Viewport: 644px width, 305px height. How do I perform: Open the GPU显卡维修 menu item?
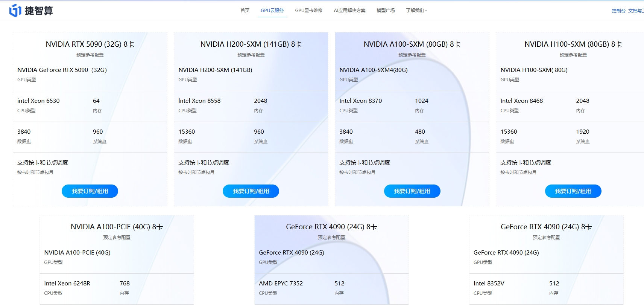click(309, 11)
